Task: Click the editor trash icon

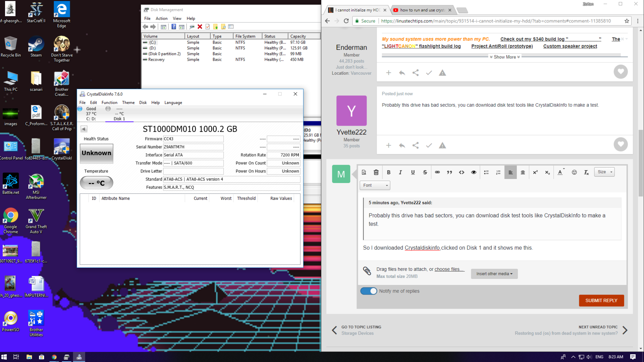Action: [x=376, y=172]
